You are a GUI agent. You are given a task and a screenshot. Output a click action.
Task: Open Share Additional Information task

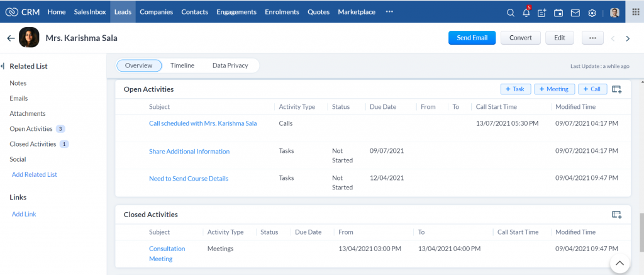[x=189, y=151]
